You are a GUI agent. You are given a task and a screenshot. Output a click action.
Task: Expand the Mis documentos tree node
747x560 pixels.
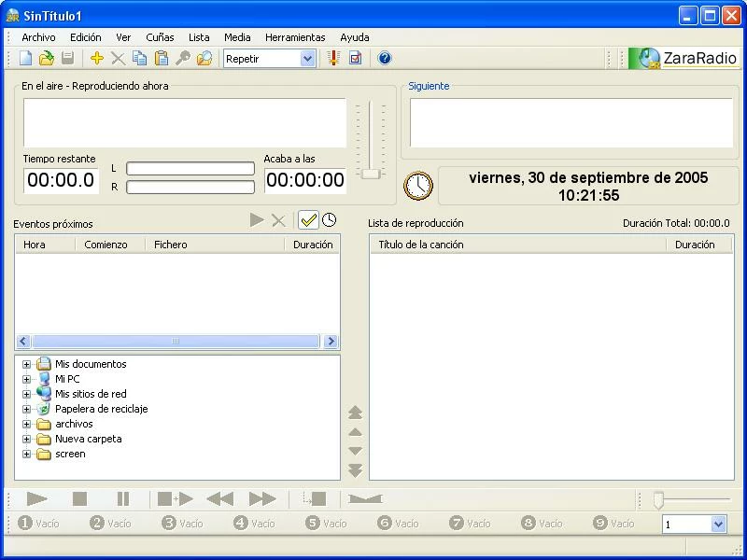[x=27, y=365]
